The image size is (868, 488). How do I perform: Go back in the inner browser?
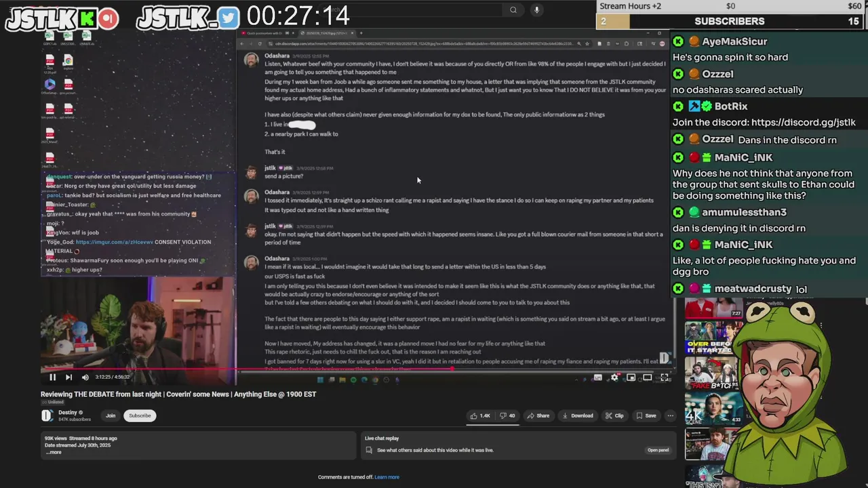point(243,43)
